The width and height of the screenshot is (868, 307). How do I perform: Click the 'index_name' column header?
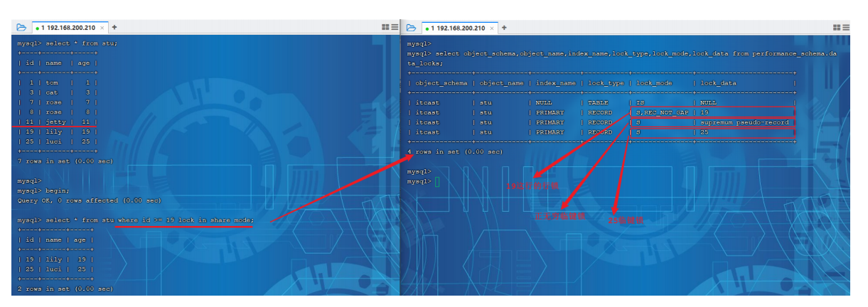(x=554, y=83)
